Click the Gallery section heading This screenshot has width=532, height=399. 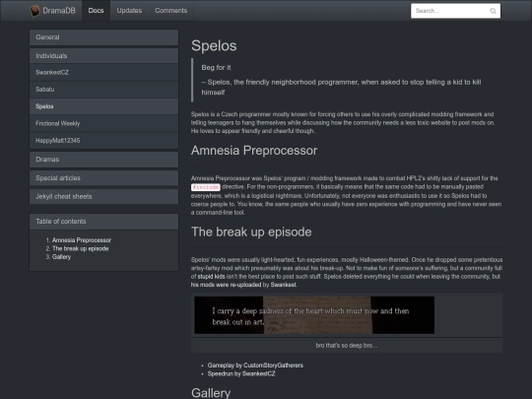point(211,393)
